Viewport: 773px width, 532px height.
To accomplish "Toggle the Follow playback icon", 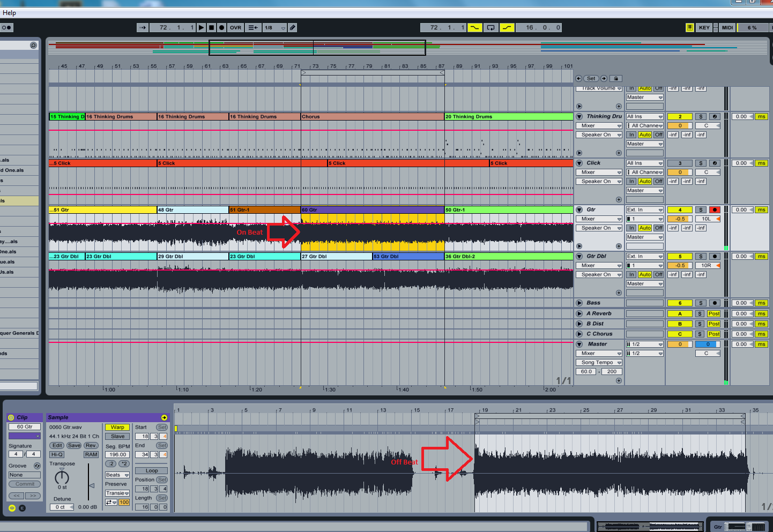I will click(143, 27).
